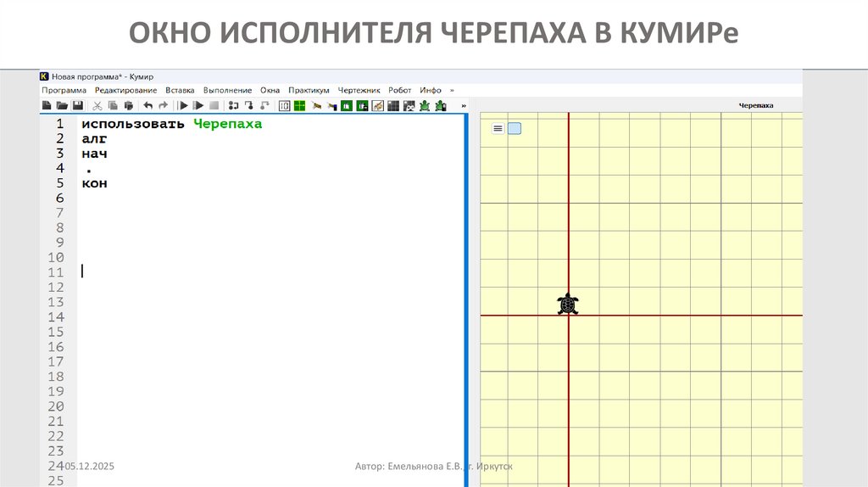Image resolution: width=868 pixels, height=487 pixels.
Task: Place cursor on кон line
Action: (x=94, y=183)
